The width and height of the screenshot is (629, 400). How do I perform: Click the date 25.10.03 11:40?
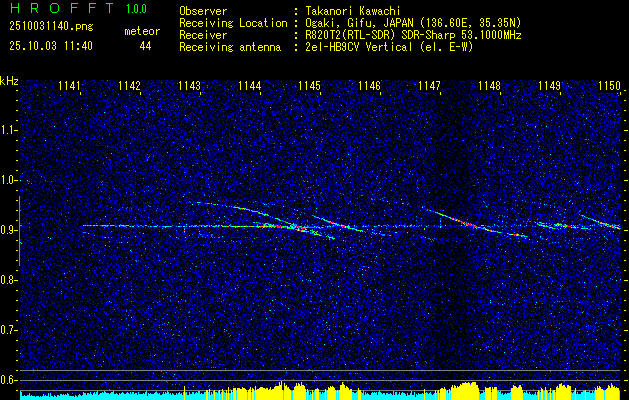(51, 46)
